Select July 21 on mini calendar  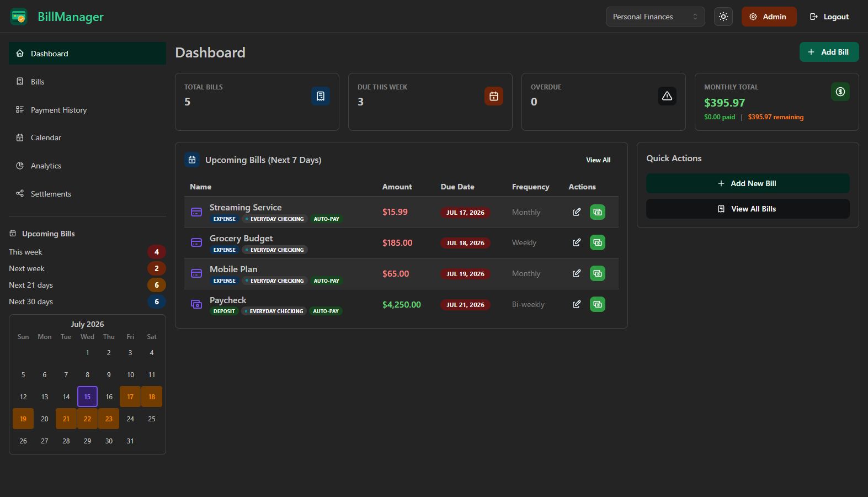pos(66,419)
